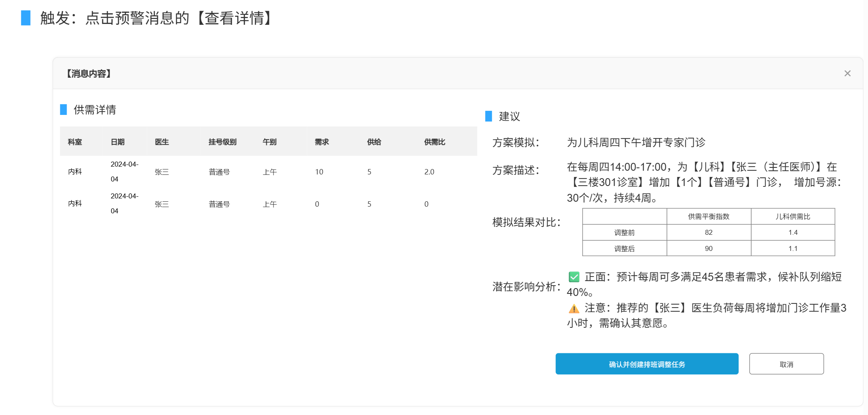Click the 医生 column header
This screenshot has width=868, height=415.
pyautogui.click(x=162, y=142)
